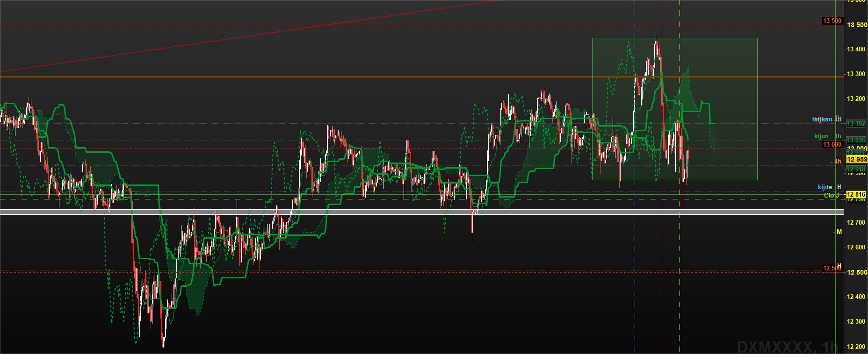
Task: Select the yellow 12 959 current price tag
Action: pyautogui.click(x=857, y=159)
